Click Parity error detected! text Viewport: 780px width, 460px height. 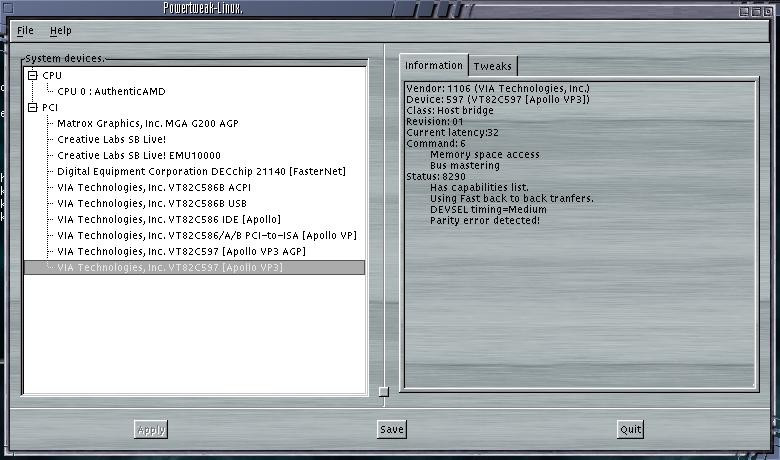pos(485,220)
